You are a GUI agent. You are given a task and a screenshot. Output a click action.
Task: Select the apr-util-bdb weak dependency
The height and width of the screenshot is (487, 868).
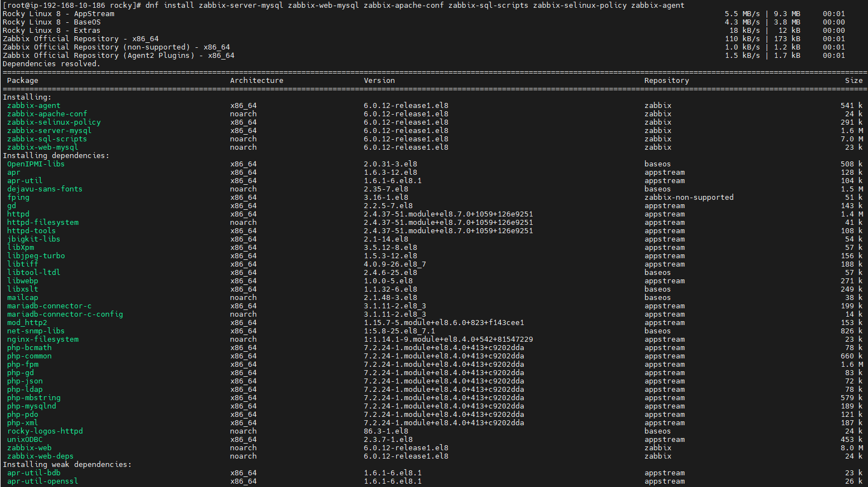tap(33, 473)
